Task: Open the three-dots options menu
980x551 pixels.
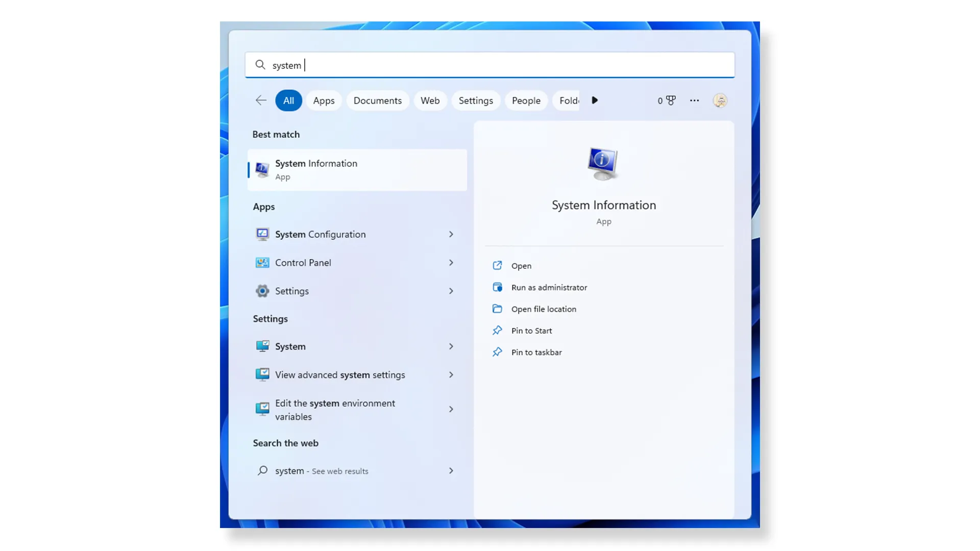Action: coord(694,101)
